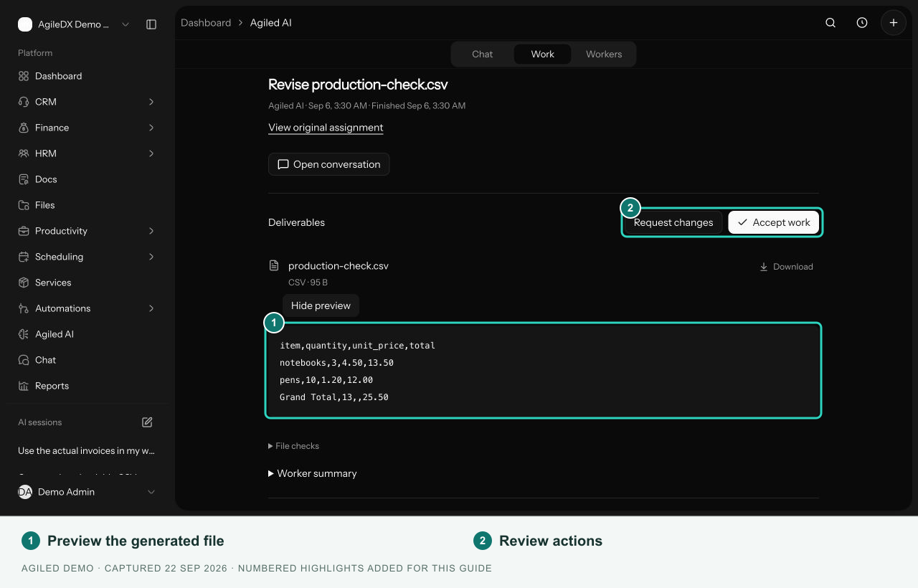Viewport: 918px width, 588px height.
Task: Expand the HRM menu
Action: 86,153
